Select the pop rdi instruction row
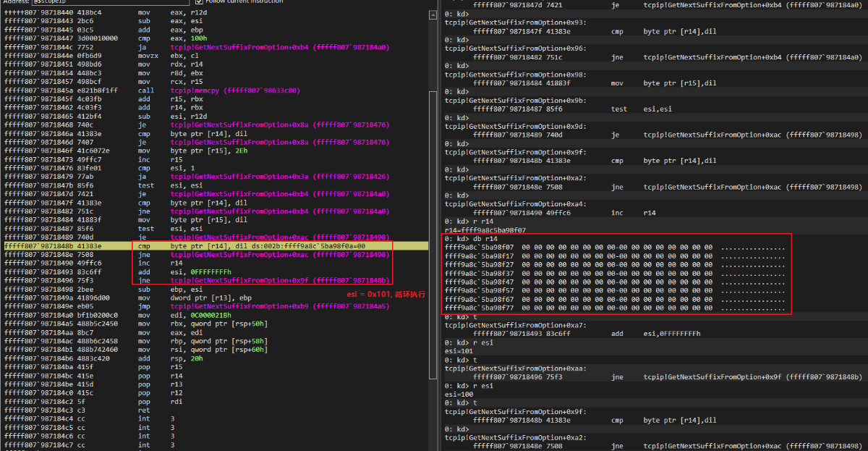The image size is (868, 451). (216, 402)
